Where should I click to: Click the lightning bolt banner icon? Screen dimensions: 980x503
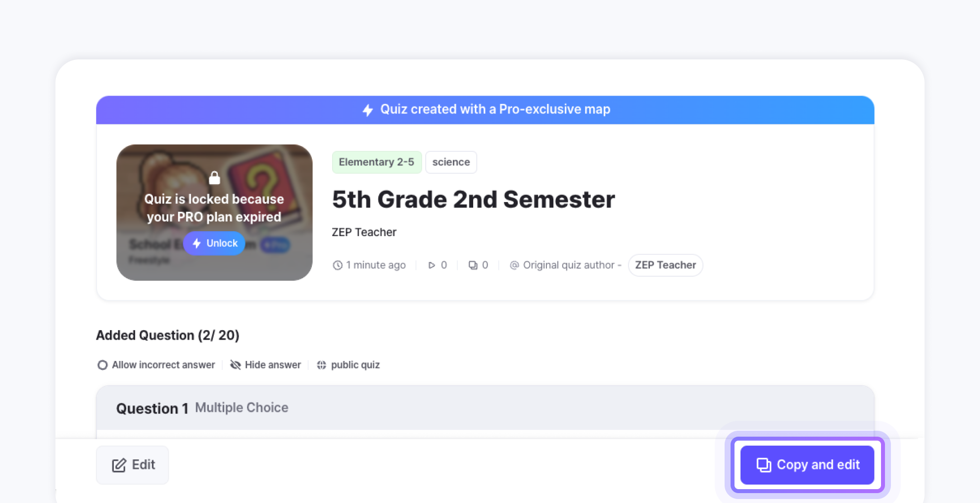pos(368,110)
